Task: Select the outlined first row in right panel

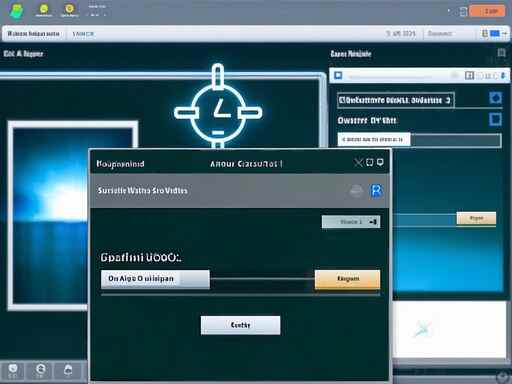Action: [396, 100]
